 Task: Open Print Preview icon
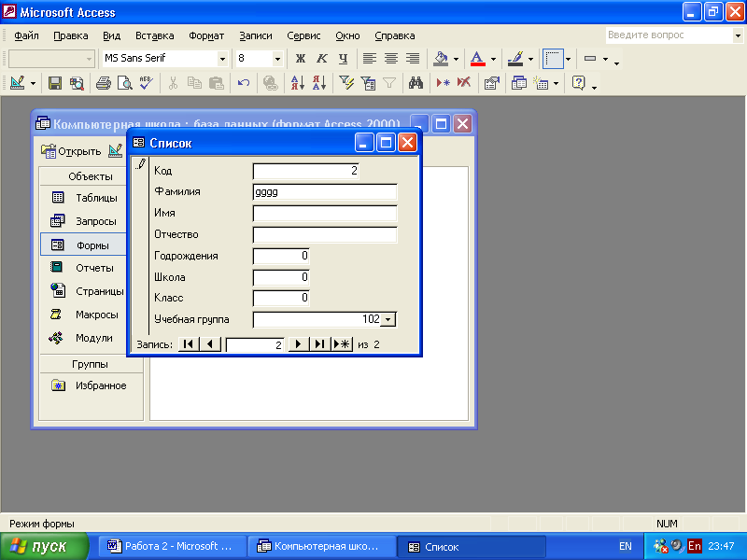coord(125,83)
